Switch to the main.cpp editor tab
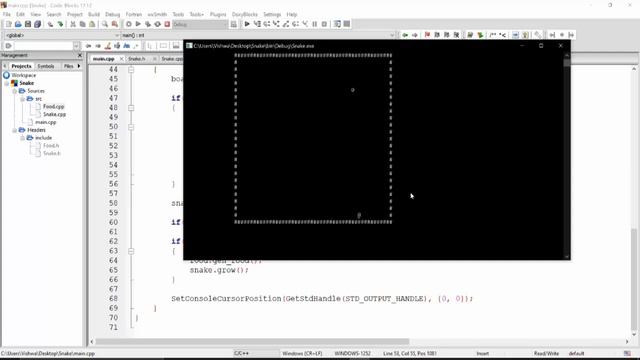This screenshot has width=640, height=360. (103, 59)
